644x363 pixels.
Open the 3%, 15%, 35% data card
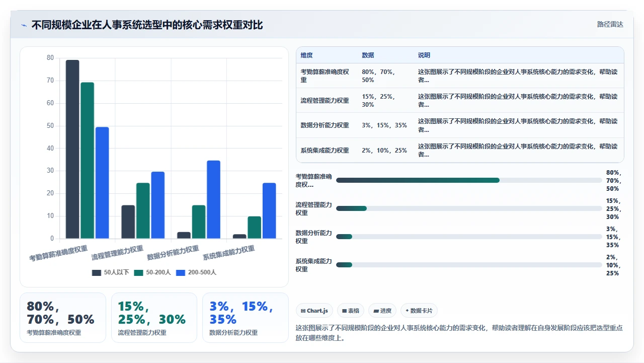(x=246, y=318)
